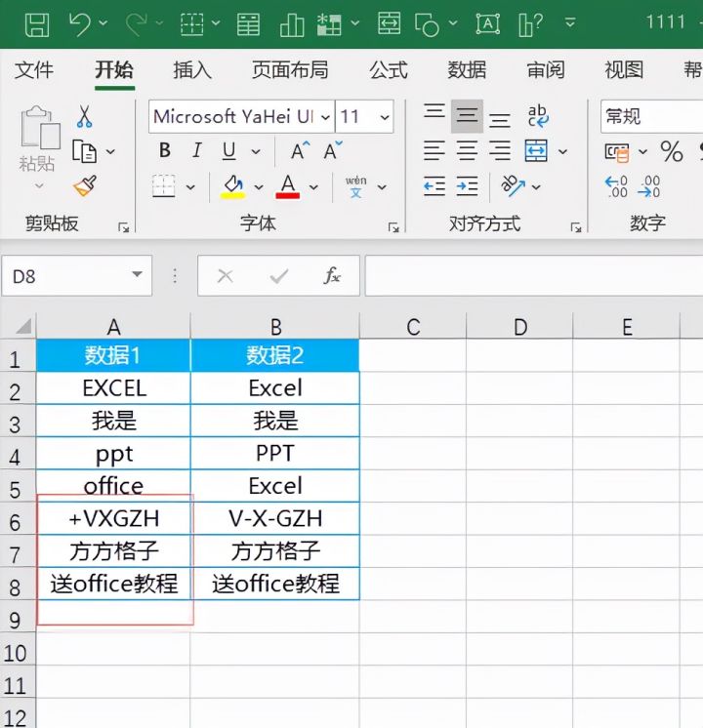Click the decrease indent icon

point(434,186)
